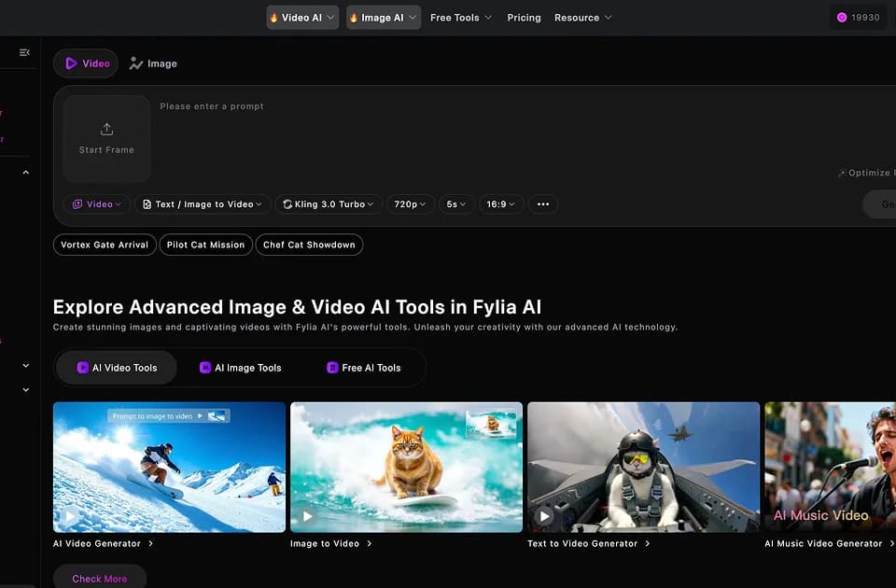
Task: Click the Optimize prompt wand icon
Action: click(x=842, y=173)
